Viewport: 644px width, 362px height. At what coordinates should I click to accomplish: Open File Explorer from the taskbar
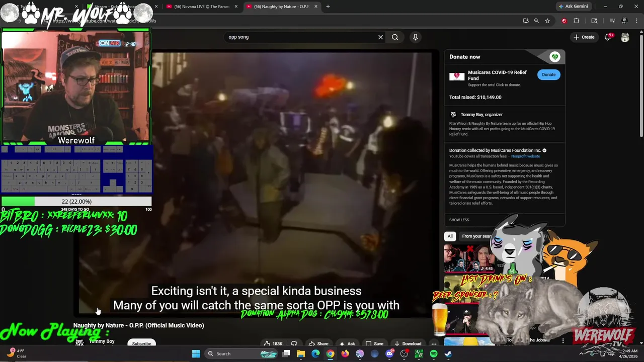(301, 354)
